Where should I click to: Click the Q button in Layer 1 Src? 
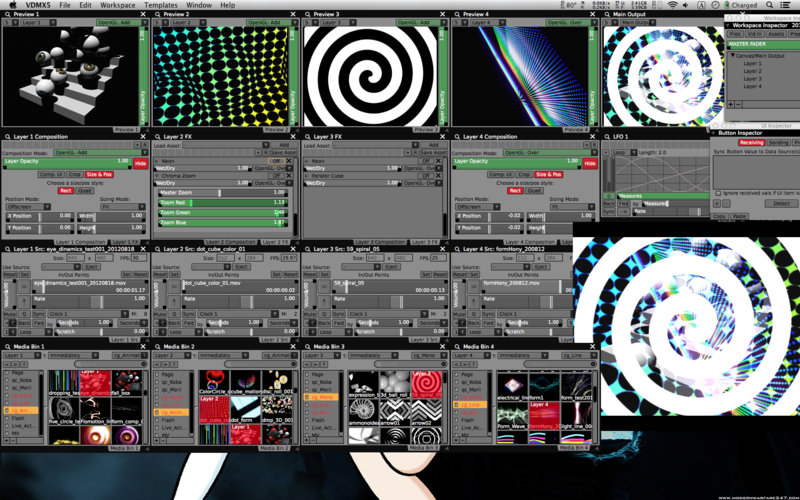(x=24, y=314)
